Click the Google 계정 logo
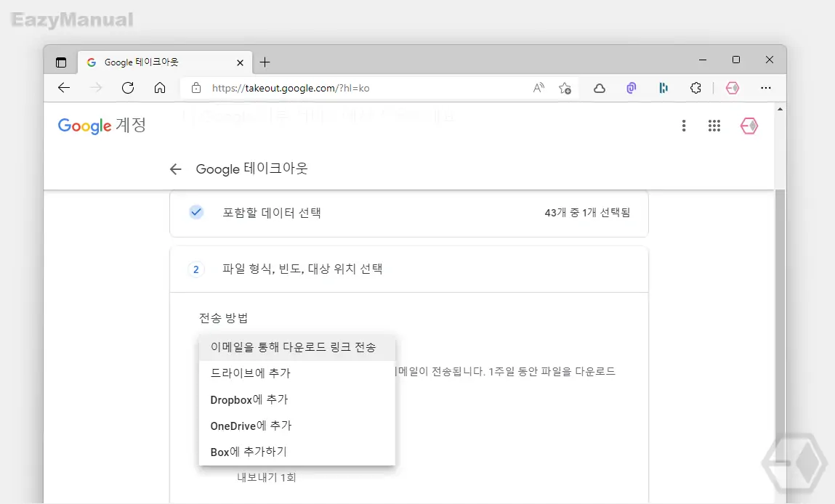This screenshot has height=504, width=835. 102,126
